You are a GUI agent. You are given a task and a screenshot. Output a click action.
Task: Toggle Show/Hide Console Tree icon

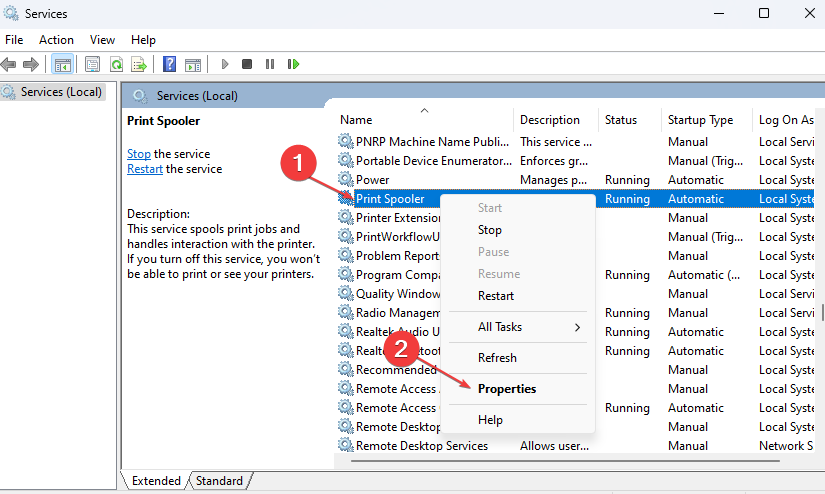click(x=63, y=65)
